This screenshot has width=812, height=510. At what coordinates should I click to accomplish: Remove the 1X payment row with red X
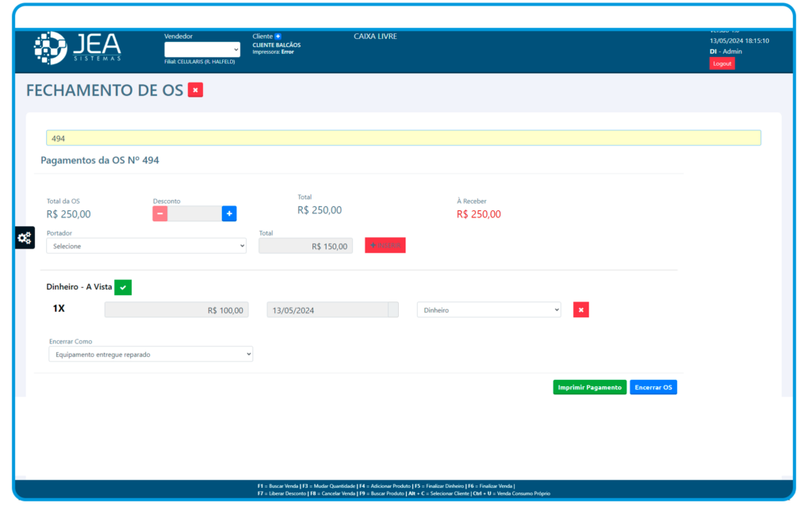[x=580, y=310]
